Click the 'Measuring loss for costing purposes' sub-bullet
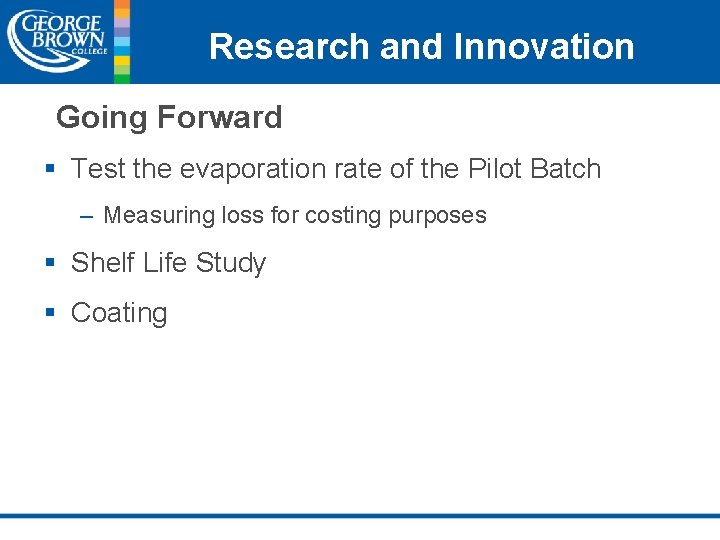Screen dimensions: 720x540 point(294,215)
